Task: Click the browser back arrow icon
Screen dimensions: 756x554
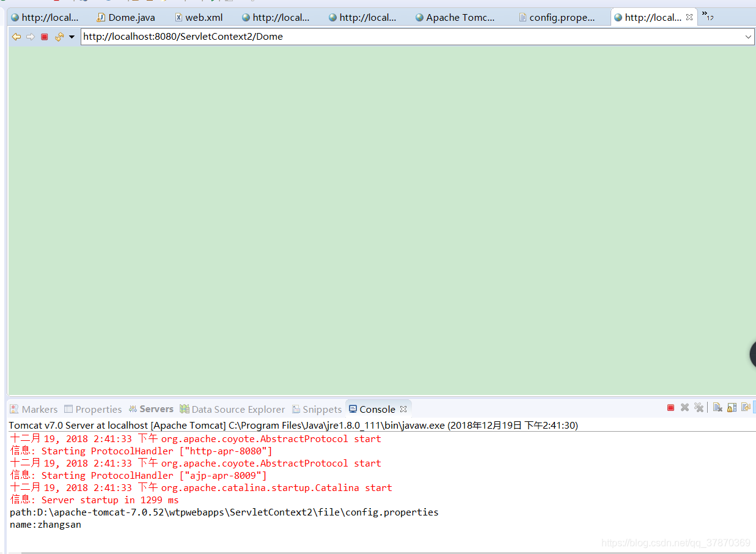Action: tap(17, 37)
